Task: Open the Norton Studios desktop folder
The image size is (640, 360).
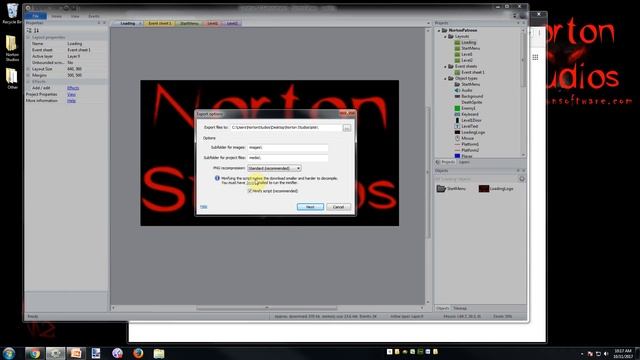Action: tap(12, 48)
